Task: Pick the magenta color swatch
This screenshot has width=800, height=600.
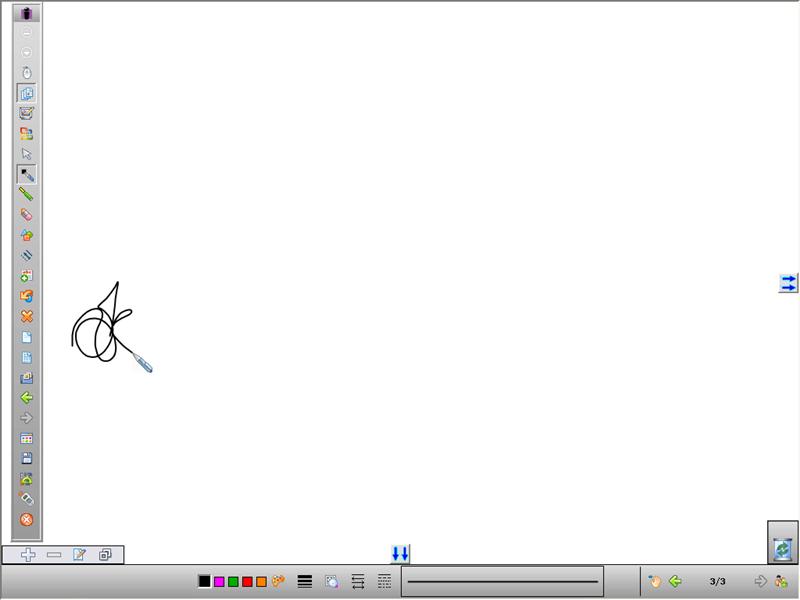Action: point(219,582)
